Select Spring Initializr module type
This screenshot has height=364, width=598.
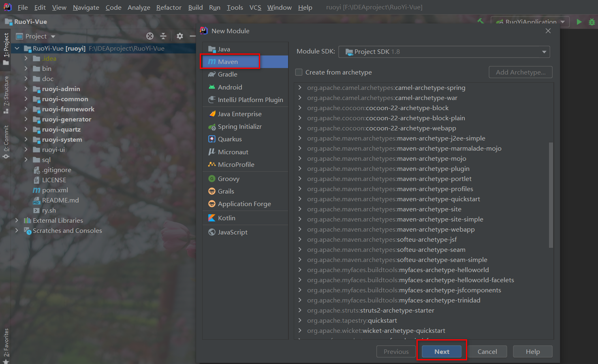tap(245, 126)
